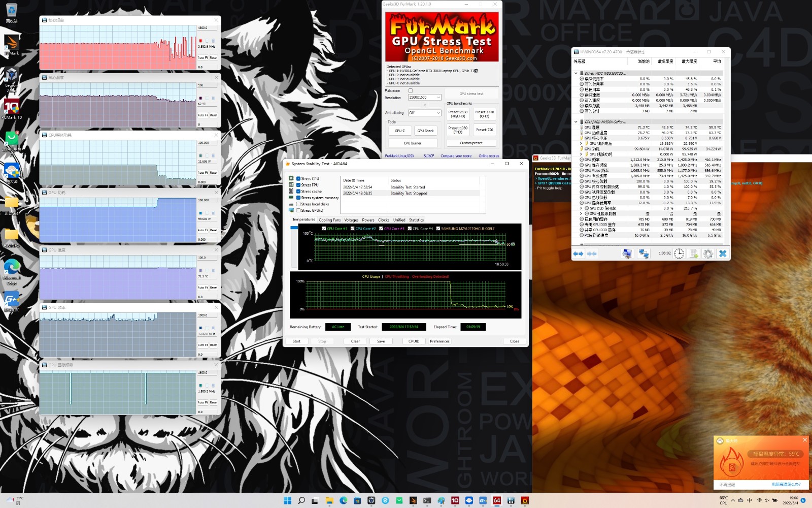Viewport: 812px width, 508px height.
Task: Open FurMark Online scores link
Action: 489,156
